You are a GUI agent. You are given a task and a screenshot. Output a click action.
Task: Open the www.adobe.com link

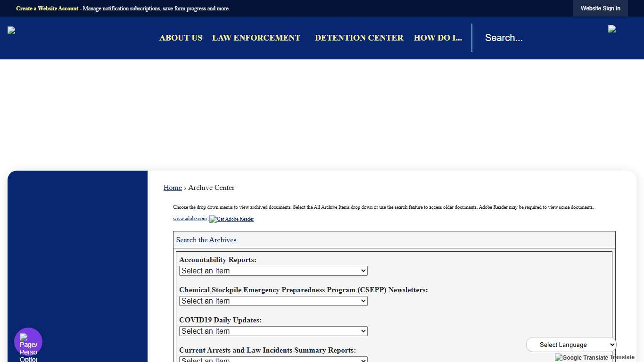click(190, 218)
